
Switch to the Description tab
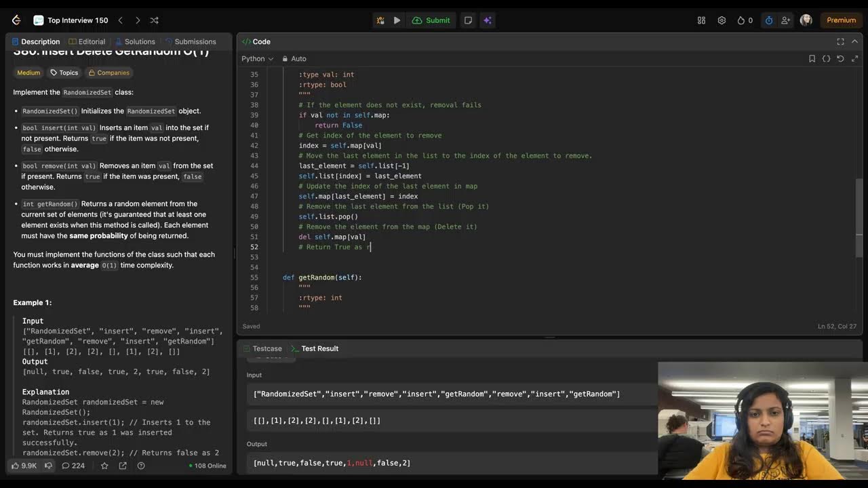coord(36,41)
